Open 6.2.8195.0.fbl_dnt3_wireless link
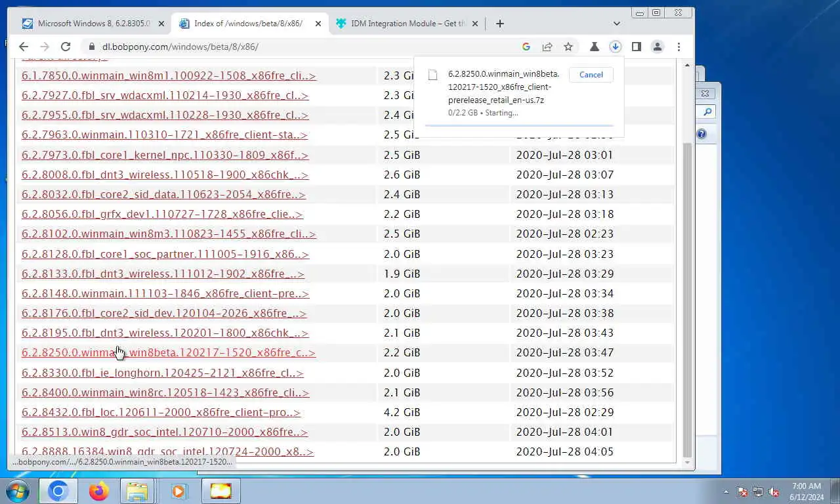This screenshot has width=840, height=504. coord(165,333)
